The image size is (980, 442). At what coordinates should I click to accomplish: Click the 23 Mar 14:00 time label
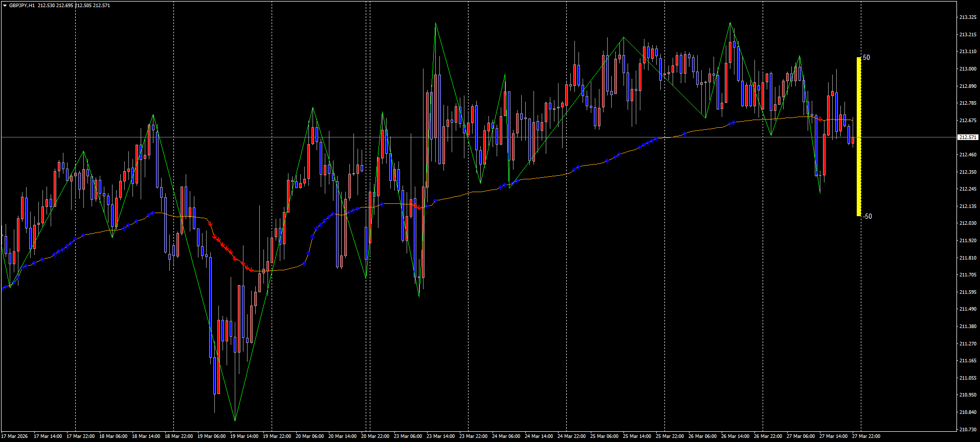440,436
